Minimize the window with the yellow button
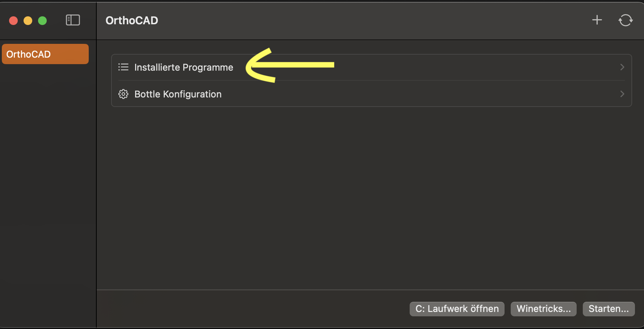The width and height of the screenshot is (644, 329). point(28,21)
